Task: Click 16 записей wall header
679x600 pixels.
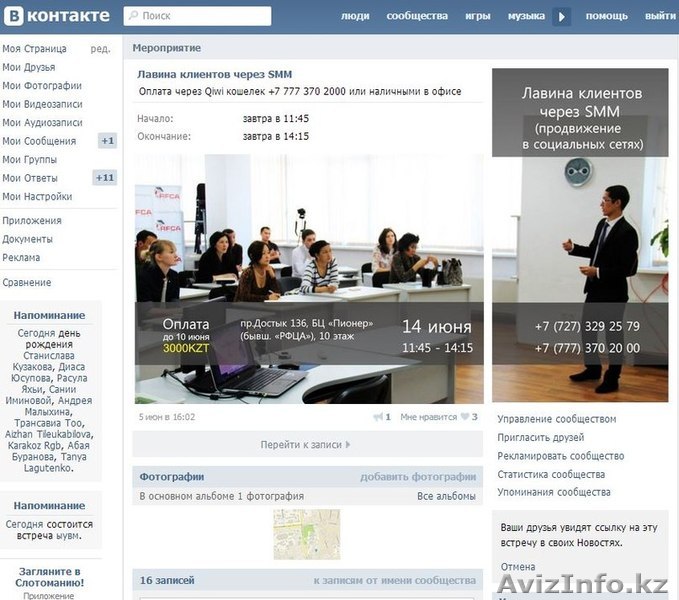Action: 167,581
